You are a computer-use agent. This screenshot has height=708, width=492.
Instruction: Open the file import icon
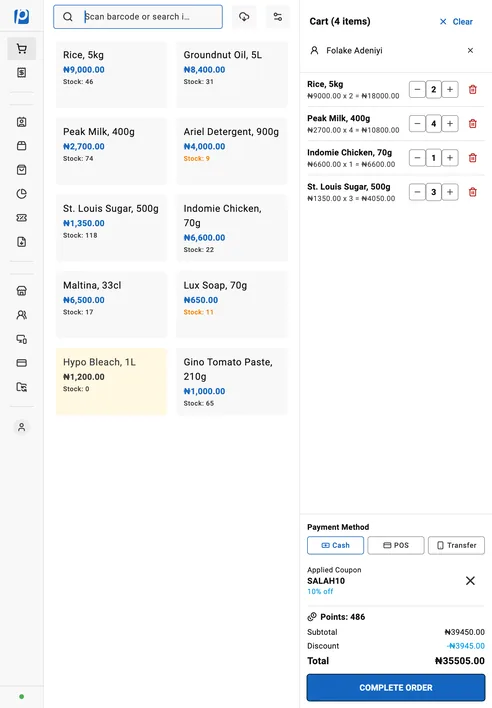21,242
